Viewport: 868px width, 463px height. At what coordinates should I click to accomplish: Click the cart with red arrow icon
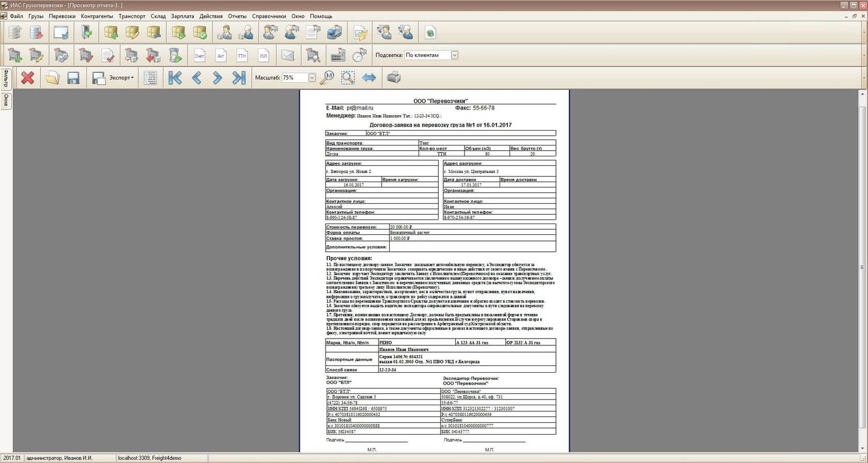click(x=153, y=55)
